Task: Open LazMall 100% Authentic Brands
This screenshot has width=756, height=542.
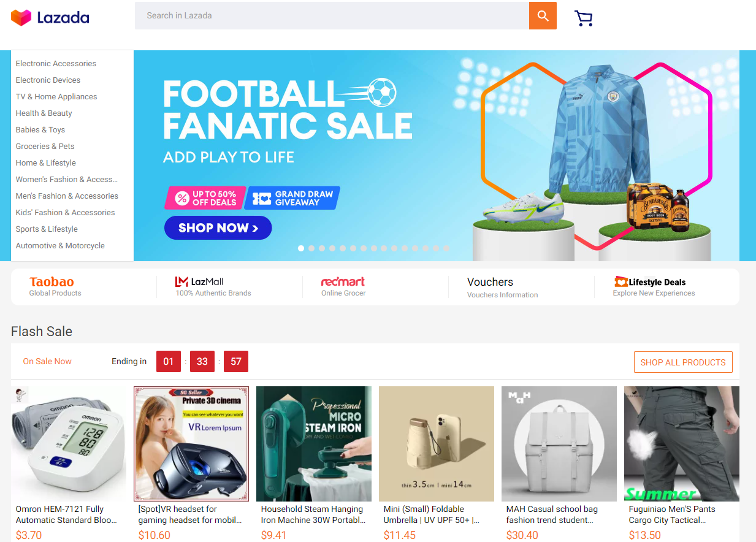Action: [213, 286]
